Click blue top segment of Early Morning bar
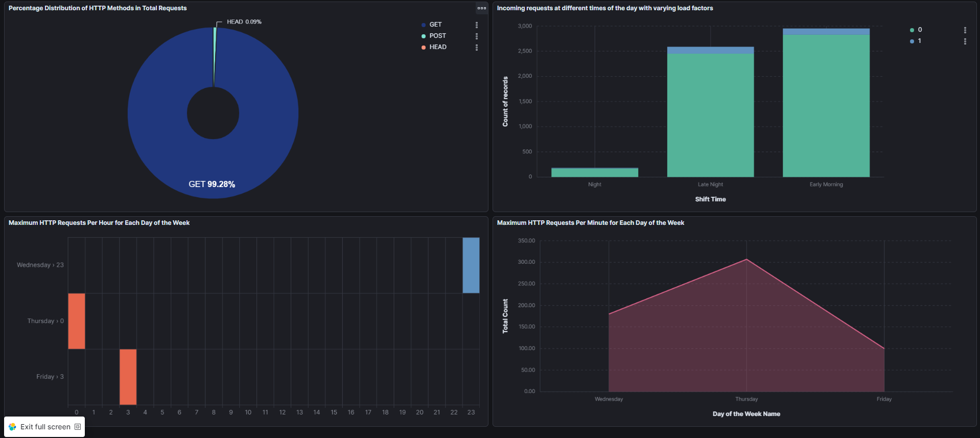Image resolution: width=980 pixels, height=438 pixels. tap(826, 32)
